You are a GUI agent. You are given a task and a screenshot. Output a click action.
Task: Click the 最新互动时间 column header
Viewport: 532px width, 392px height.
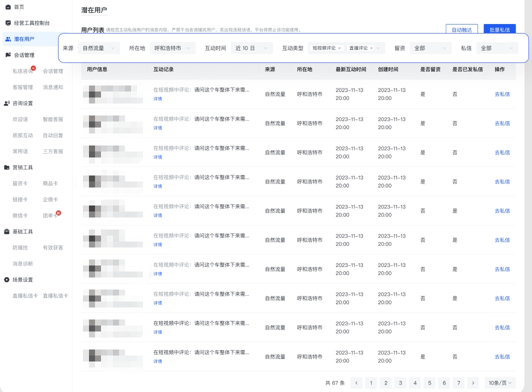351,69
